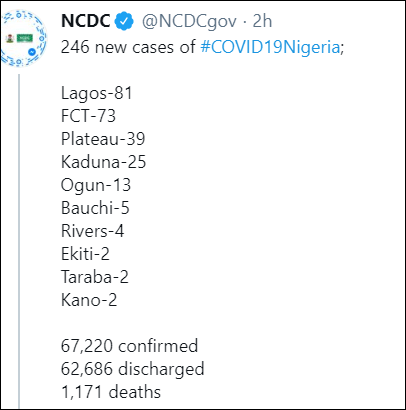406x410 pixels.
Task: Click the Kano-2 line
Action: (x=89, y=300)
